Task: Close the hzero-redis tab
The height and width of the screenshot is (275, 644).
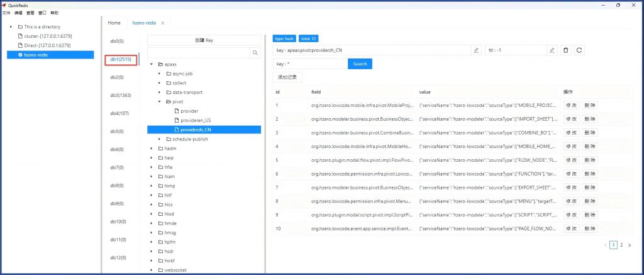Action: [163, 23]
